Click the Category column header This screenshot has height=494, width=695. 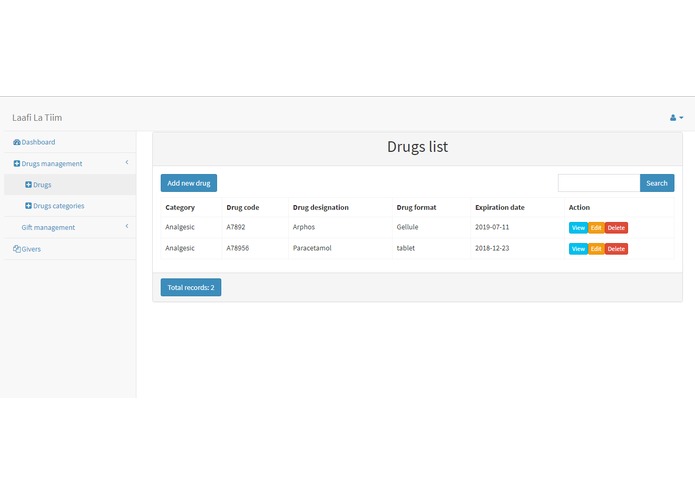click(x=180, y=207)
